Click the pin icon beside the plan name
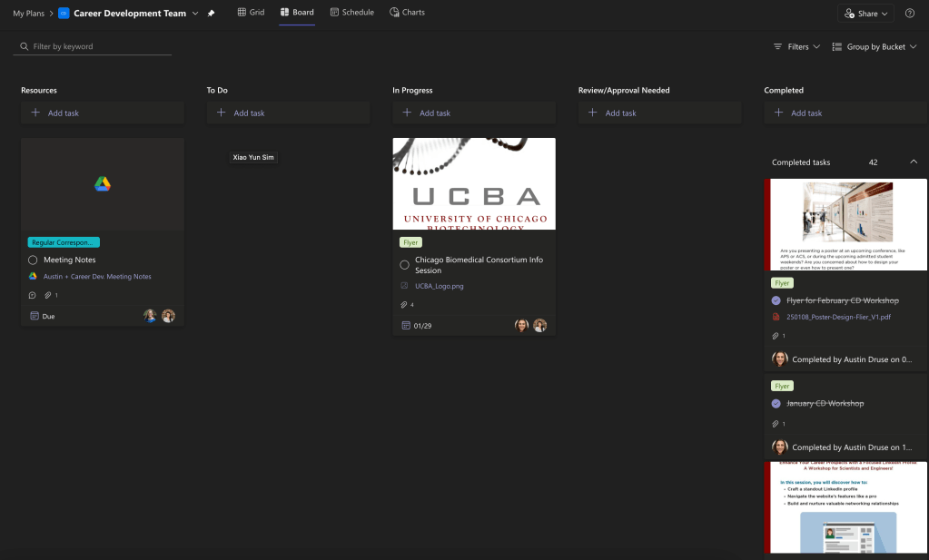 pyautogui.click(x=212, y=14)
